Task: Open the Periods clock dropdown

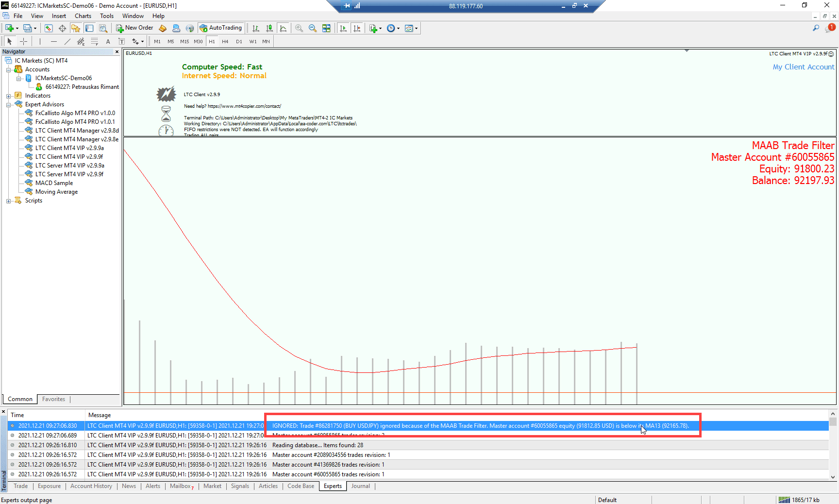Action: pos(393,28)
